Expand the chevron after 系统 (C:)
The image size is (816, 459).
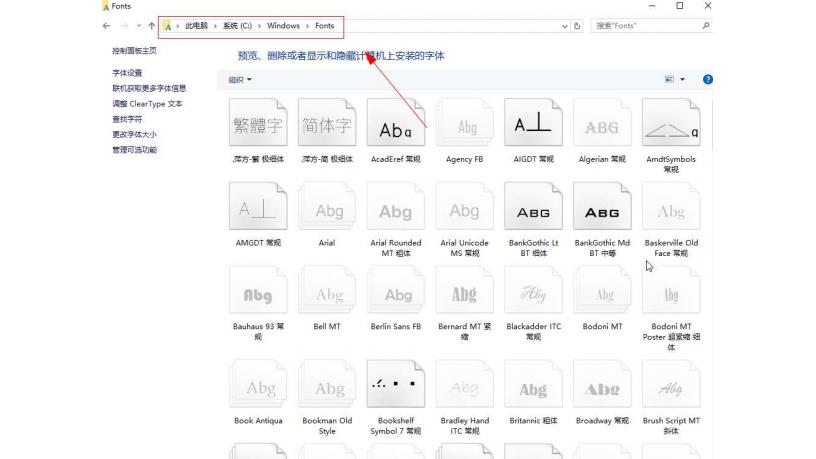259,26
